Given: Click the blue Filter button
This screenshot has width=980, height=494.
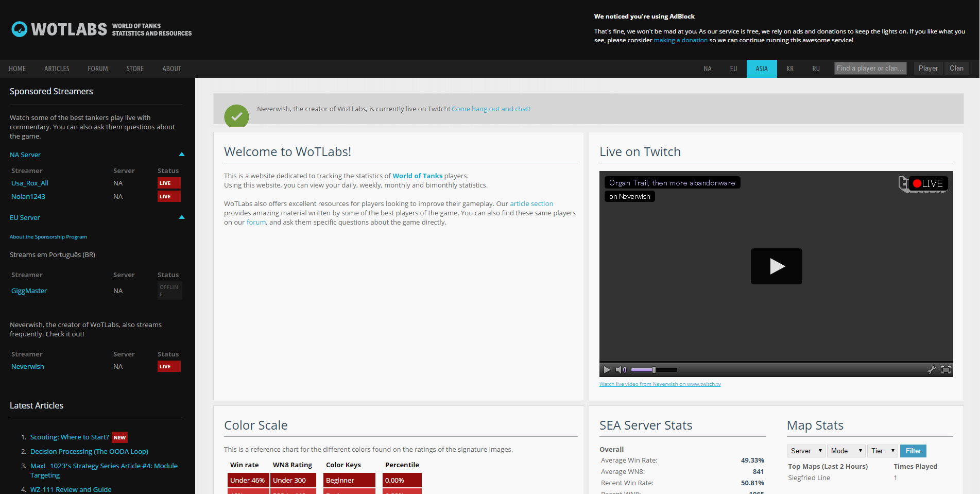Looking at the screenshot, I should 913,451.
